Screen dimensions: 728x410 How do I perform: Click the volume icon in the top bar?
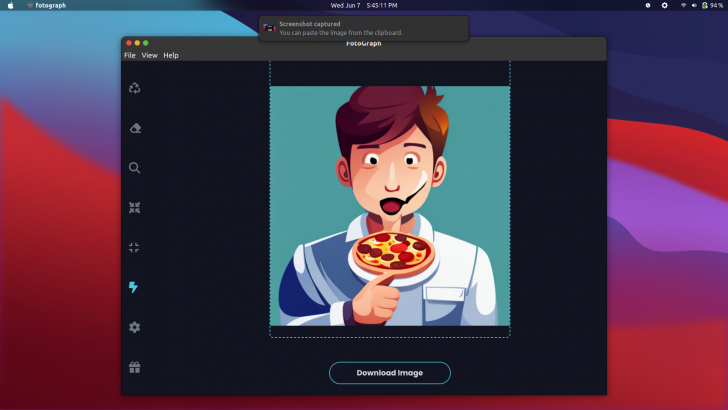694,6
